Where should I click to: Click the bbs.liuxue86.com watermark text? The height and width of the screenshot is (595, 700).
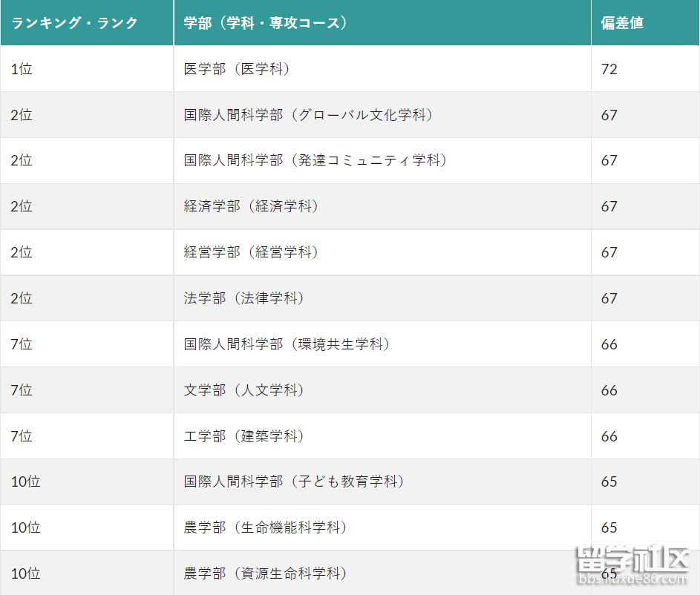pos(632,579)
